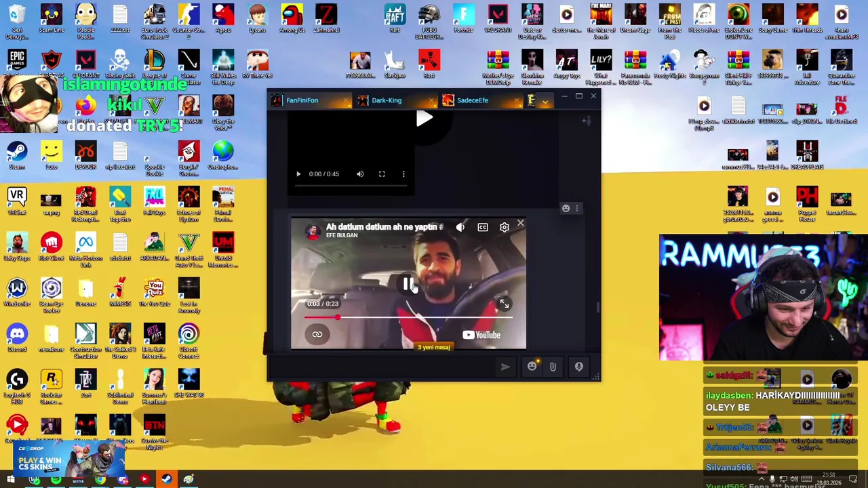Play the 0:45 media clip
Image resolution: width=868 pixels, height=488 pixels.
tap(298, 174)
